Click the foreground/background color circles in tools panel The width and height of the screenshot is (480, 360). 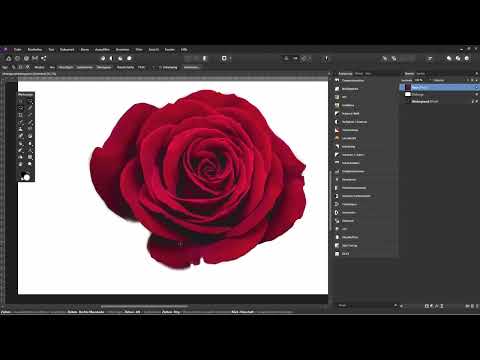(x=25, y=177)
